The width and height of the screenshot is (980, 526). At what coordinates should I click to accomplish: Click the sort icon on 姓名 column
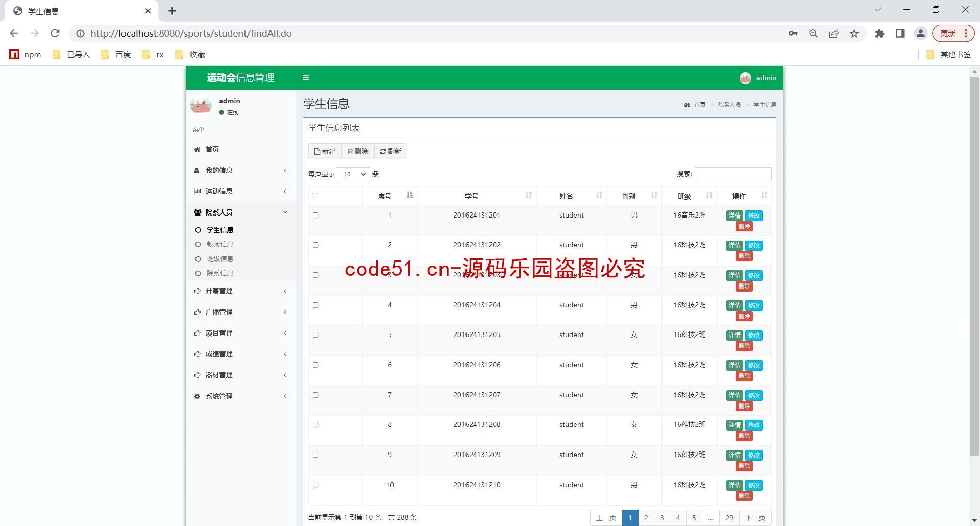pyautogui.click(x=599, y=195)
